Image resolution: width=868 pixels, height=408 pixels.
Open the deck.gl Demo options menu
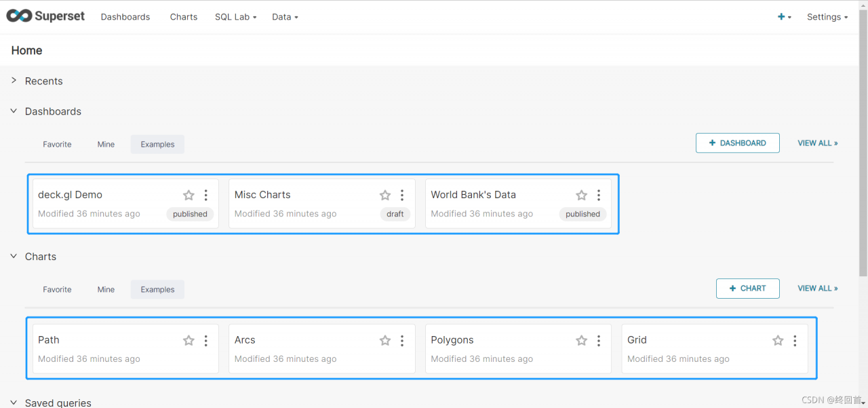pos(206,196)
